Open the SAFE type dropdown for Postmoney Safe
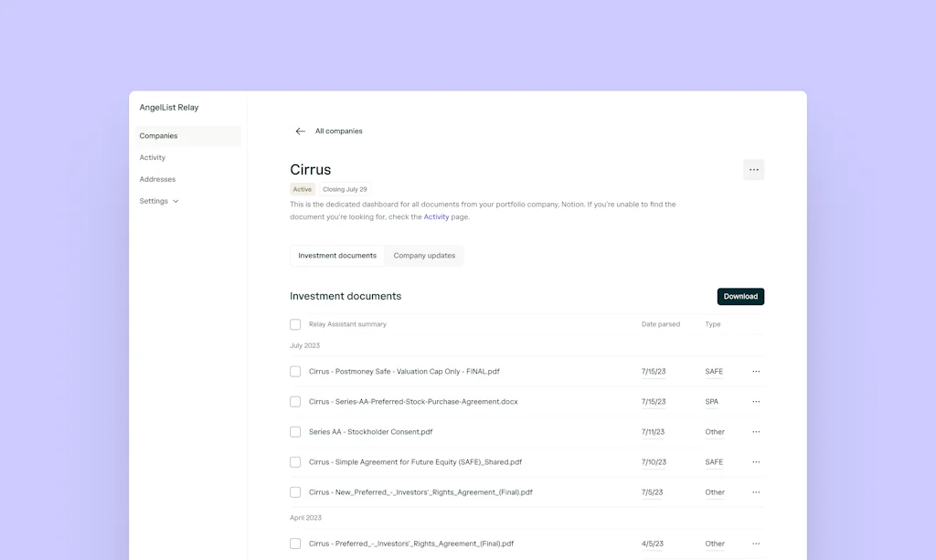 pos(713,371)
